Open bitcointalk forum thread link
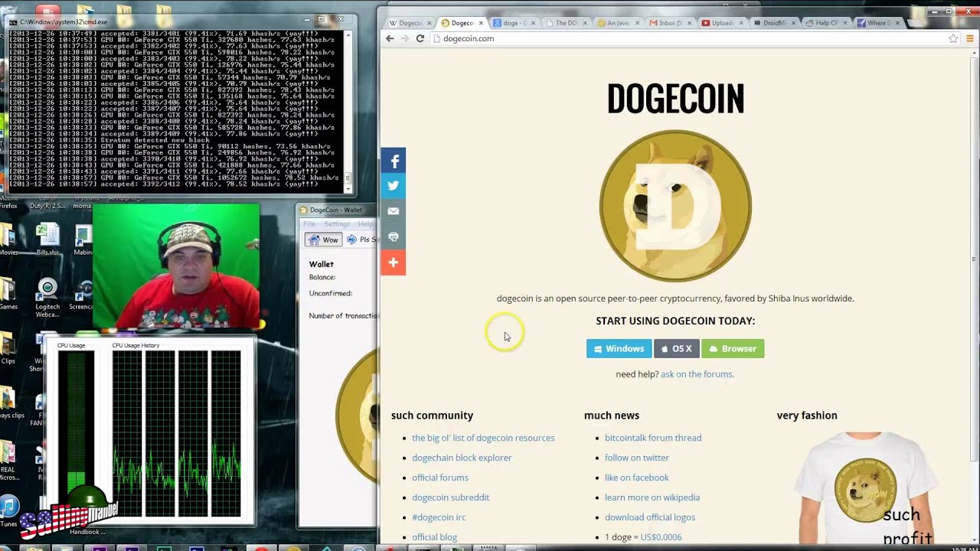Image resolution: width=980 pixels, height=551 pixels. pos(653,438)
